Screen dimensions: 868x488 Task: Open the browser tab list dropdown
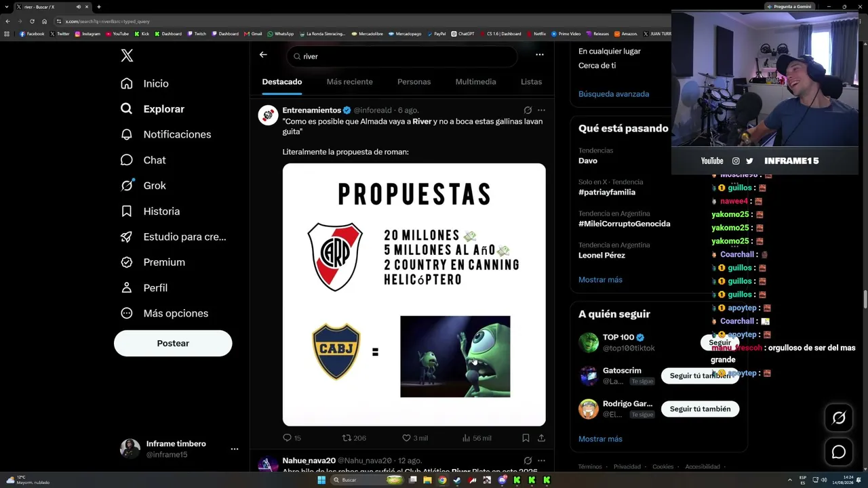point(7,7)
